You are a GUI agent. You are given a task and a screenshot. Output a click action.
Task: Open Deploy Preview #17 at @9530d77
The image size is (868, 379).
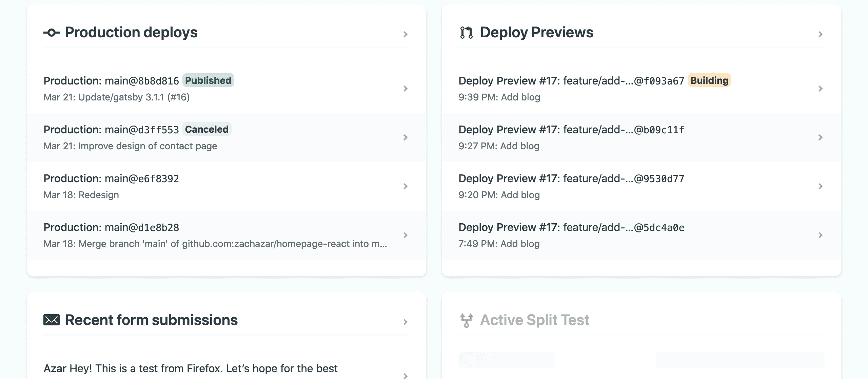(642, 186)
